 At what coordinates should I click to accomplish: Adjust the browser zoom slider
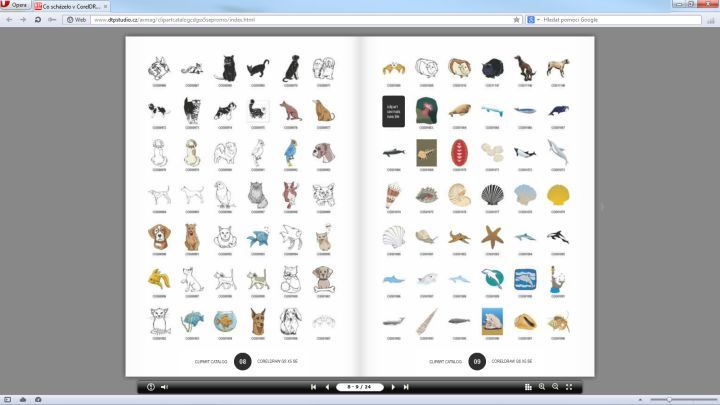click(668, 399)
